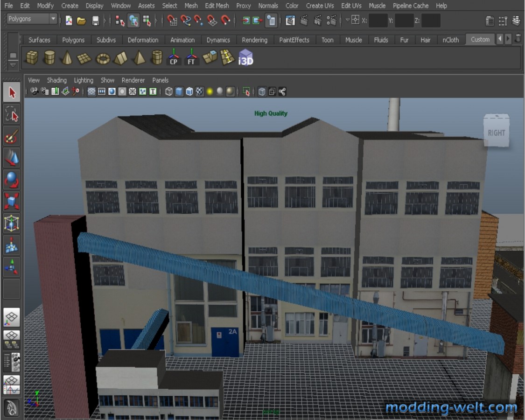Image resolution: width=525 pixels, height=420 pixels.
Task: Click the FT freeze transform shelf icon
Action: point(191,57)
